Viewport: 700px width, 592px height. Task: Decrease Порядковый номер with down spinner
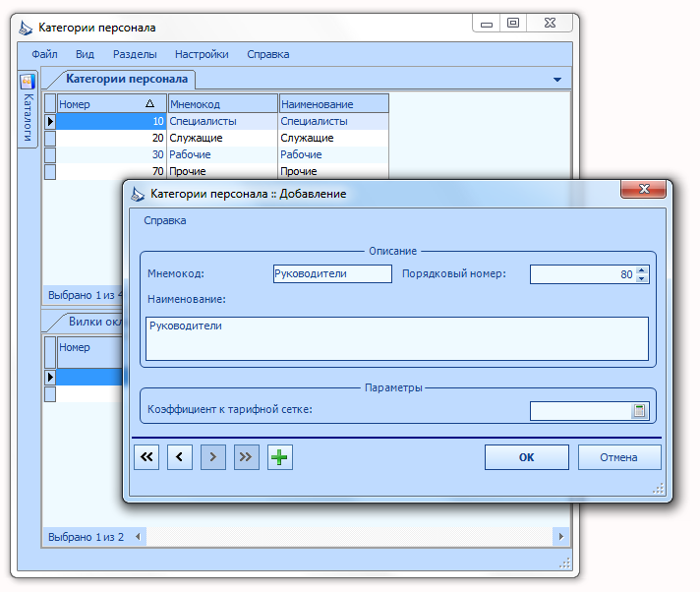tap(642, 278)
